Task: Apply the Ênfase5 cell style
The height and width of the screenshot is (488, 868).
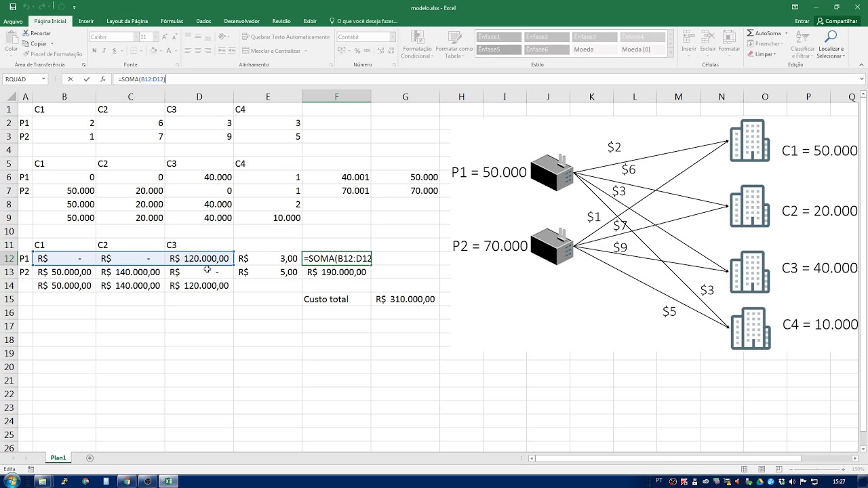Action: [x=498, y=49]
